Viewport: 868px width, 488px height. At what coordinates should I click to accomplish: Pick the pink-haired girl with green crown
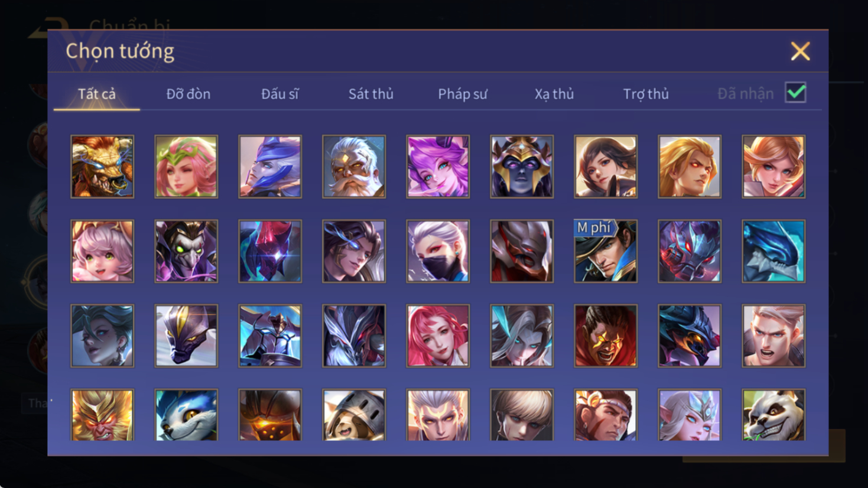[186, 167]
